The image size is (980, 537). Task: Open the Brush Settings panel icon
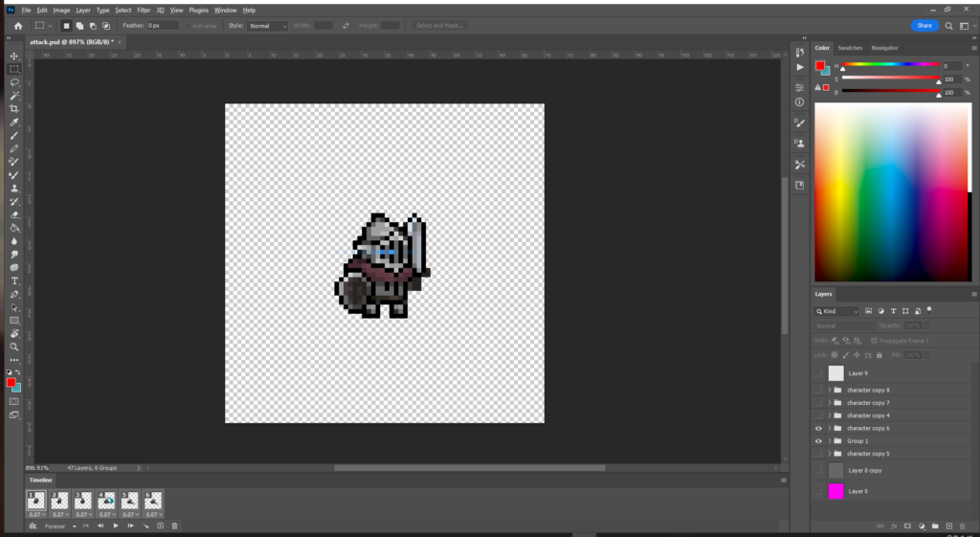click(799, 123)
